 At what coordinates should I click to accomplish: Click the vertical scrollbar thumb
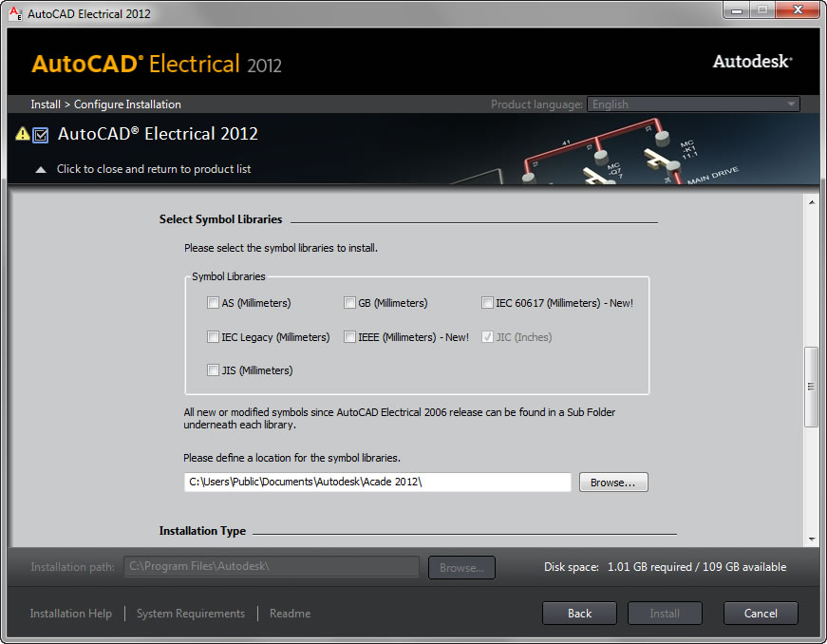[x=811, y=387]
